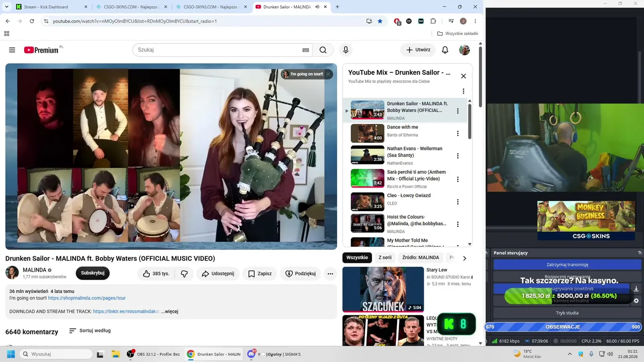Viewport: 644px width, 362px height.
Task: Open the on-screen keyboard in search box
Action: 305,50
